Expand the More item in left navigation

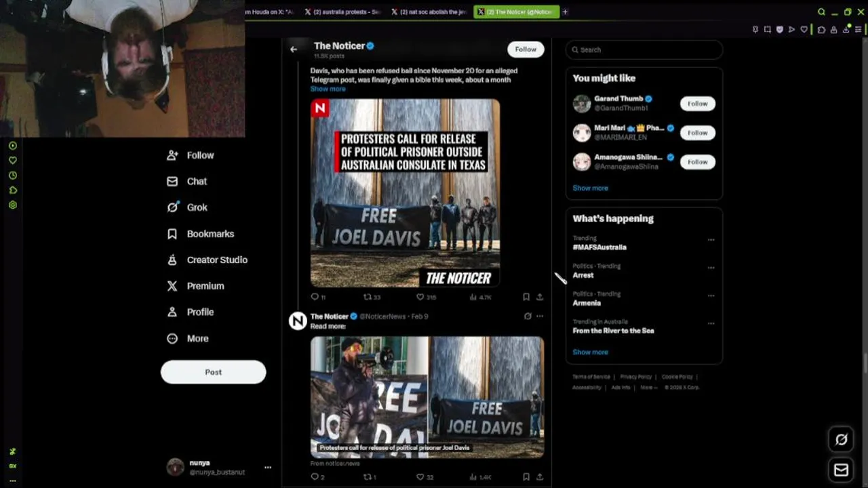click(x=188, y=338)
